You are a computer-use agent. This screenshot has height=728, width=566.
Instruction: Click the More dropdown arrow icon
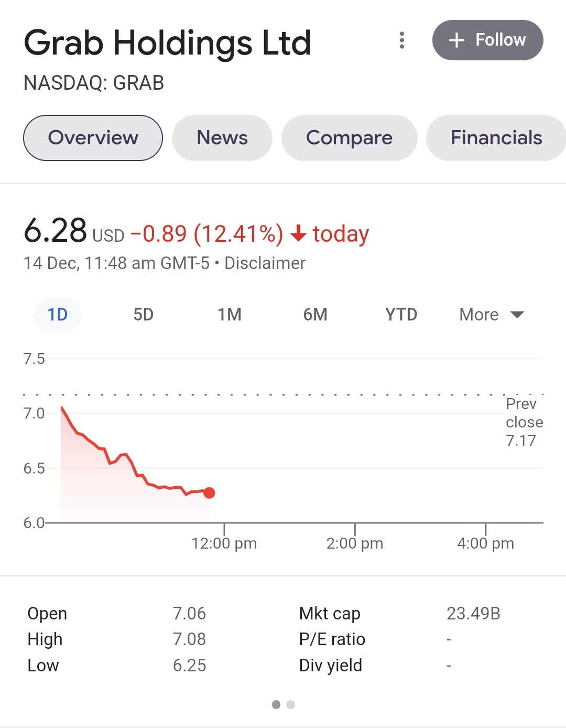point(517,315)
